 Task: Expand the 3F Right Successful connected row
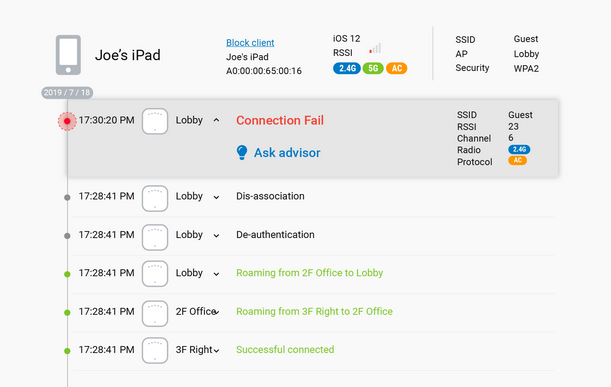pyautogui.click(x=216, y=351)
